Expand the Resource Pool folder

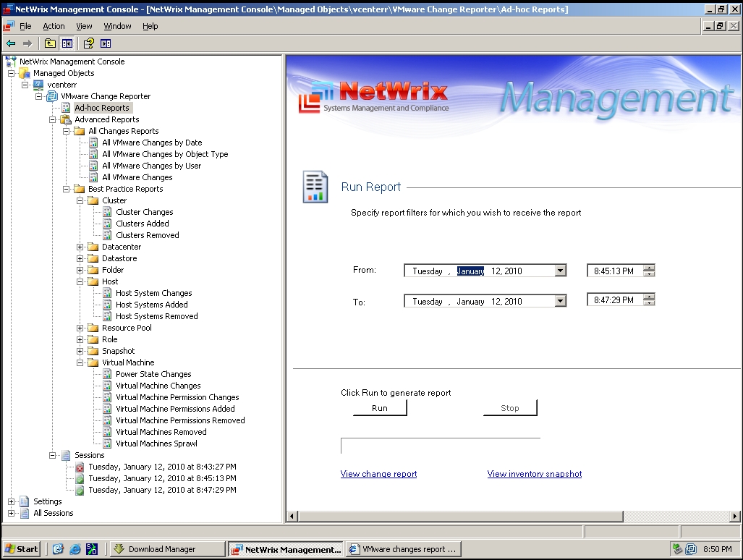click(80, 328)
